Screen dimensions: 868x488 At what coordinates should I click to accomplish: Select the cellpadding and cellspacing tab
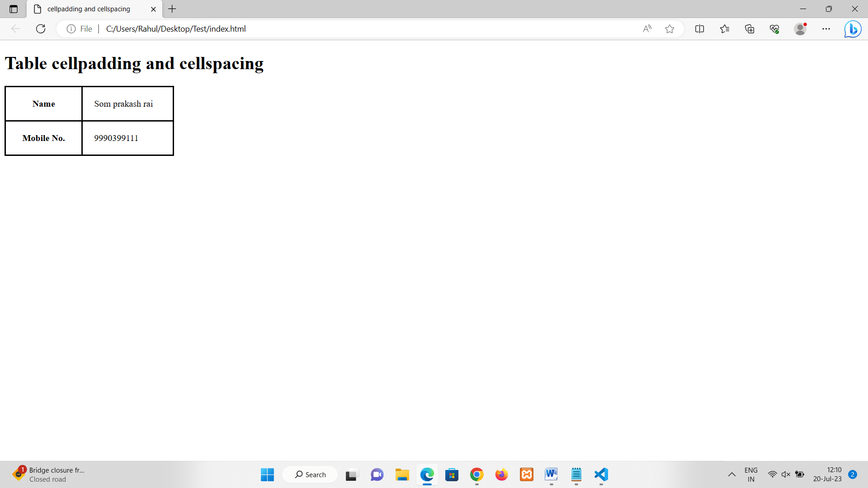(x=89, y=9)
